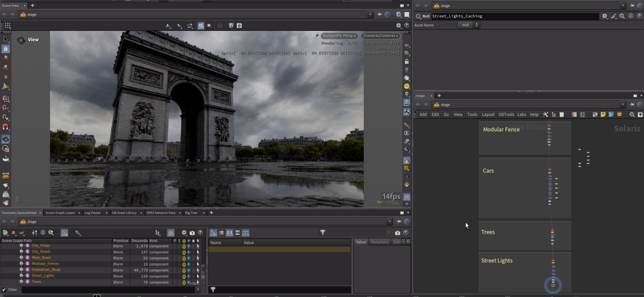The image size is (644, 297).
Task: Toggle the activation power icon for City_Props
Action: click(184, 246)
